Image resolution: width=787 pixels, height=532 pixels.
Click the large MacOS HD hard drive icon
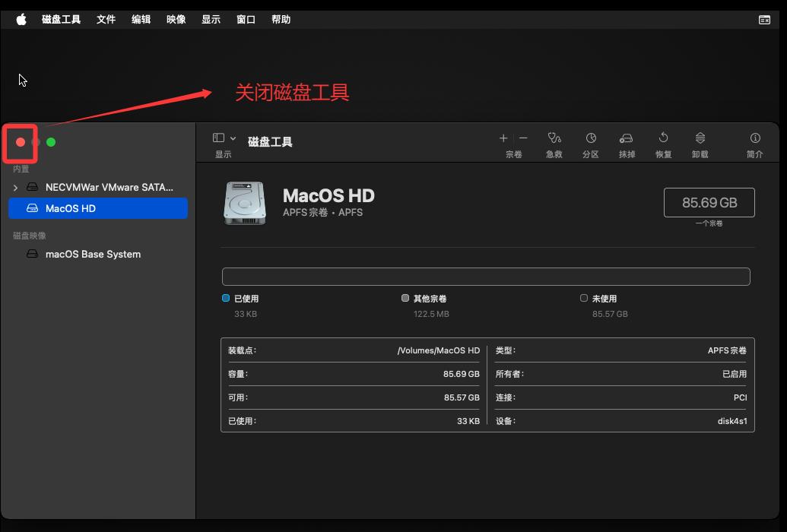pyautogui.click(x=244, y=203)
